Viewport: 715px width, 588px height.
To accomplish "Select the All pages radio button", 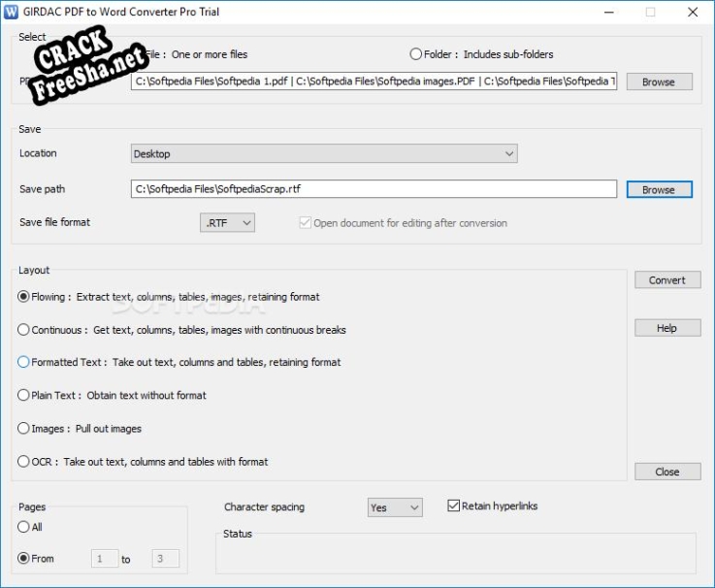I will pyautogui.click(x=24, y=527).
